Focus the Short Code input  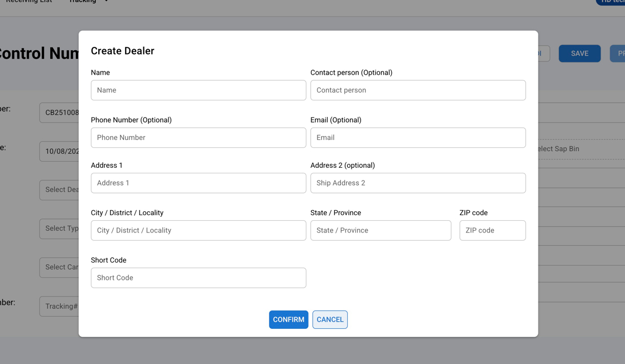[x=198, y=278]
